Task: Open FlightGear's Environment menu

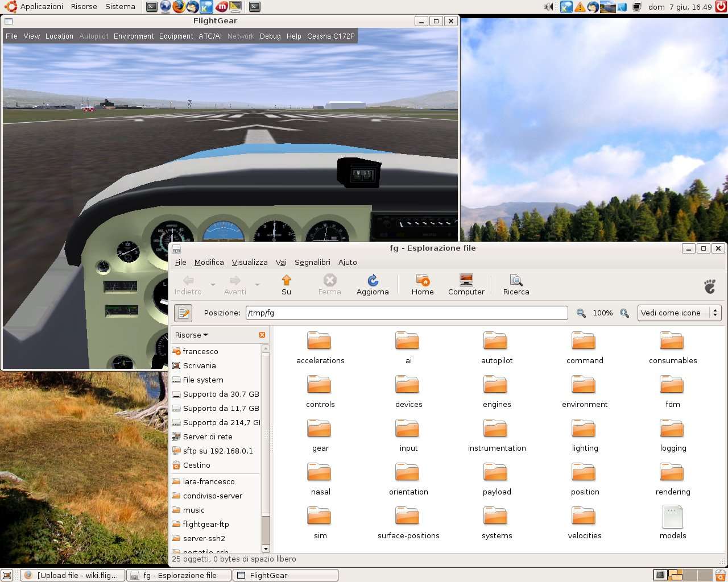Action: [134, 36]
